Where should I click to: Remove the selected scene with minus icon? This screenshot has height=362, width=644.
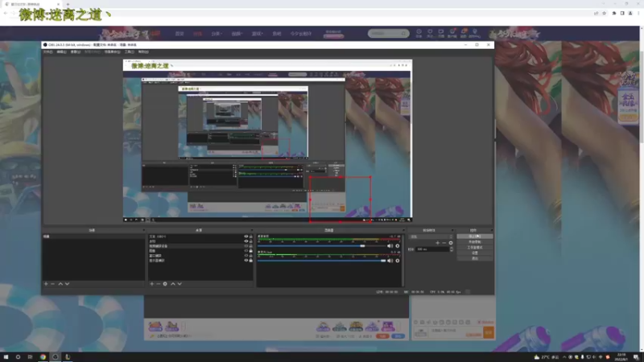[52, 284]
